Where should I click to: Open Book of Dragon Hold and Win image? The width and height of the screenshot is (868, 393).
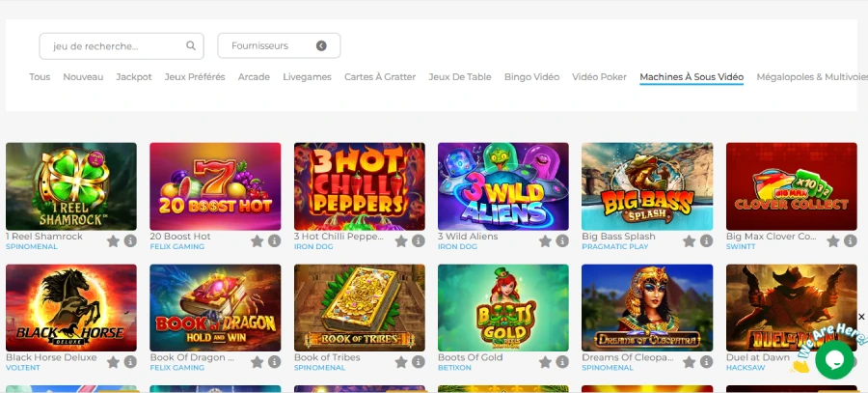215,308
